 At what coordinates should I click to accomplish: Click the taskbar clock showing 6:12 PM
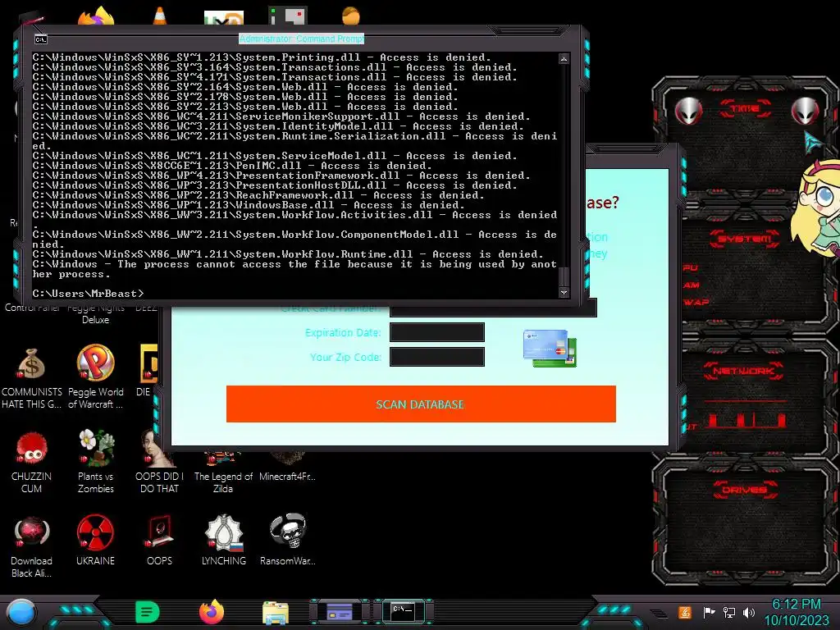coord(796,605)
